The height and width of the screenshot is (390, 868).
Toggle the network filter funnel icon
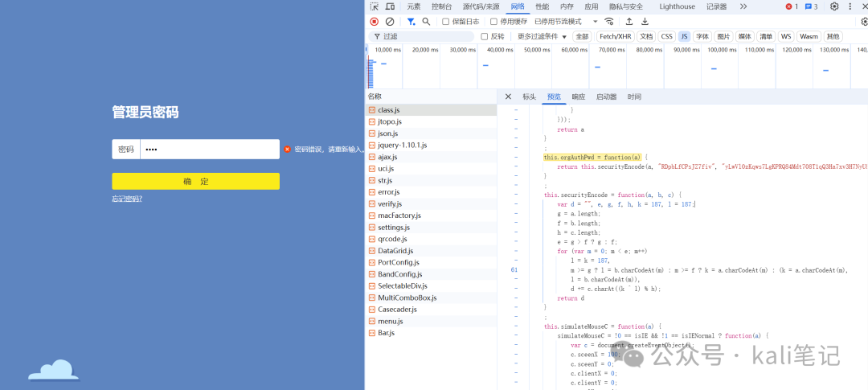pos(411,22)
